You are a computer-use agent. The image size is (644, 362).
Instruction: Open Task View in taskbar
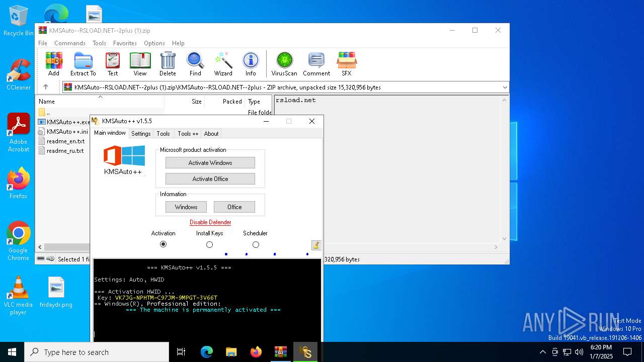tap(181, 352)
